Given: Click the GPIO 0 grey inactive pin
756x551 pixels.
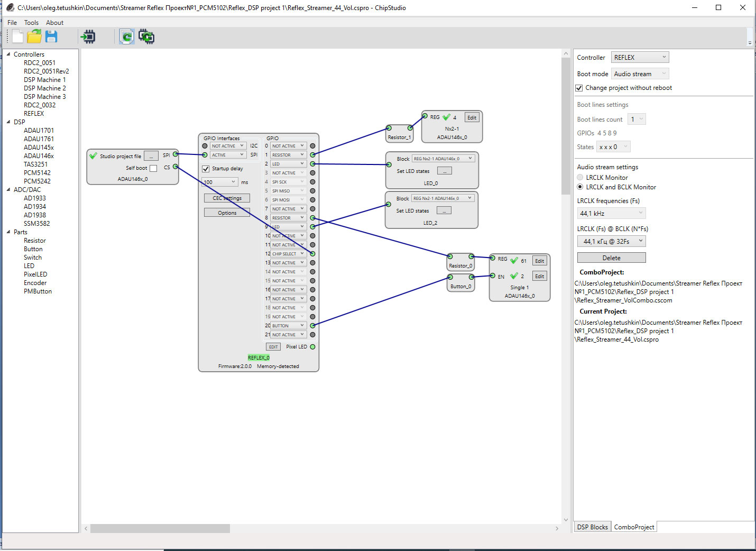Looking at the screenshot, I should (312, 146).
